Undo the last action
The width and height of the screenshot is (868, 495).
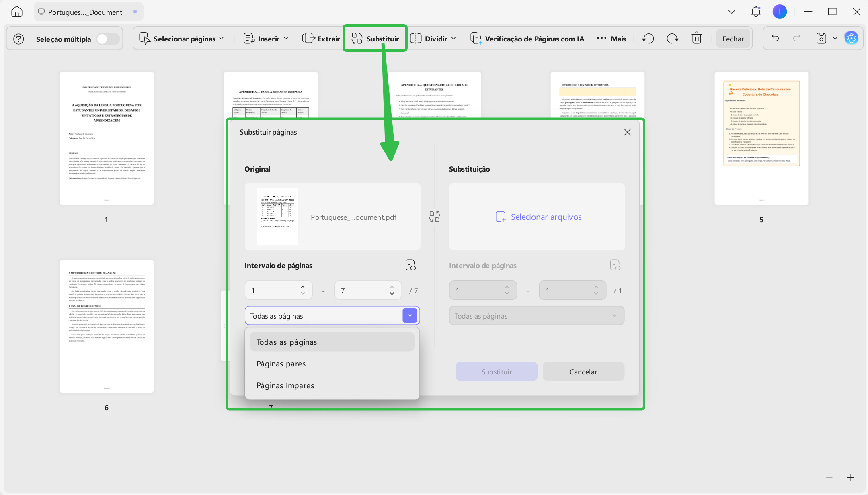point(775,39)
